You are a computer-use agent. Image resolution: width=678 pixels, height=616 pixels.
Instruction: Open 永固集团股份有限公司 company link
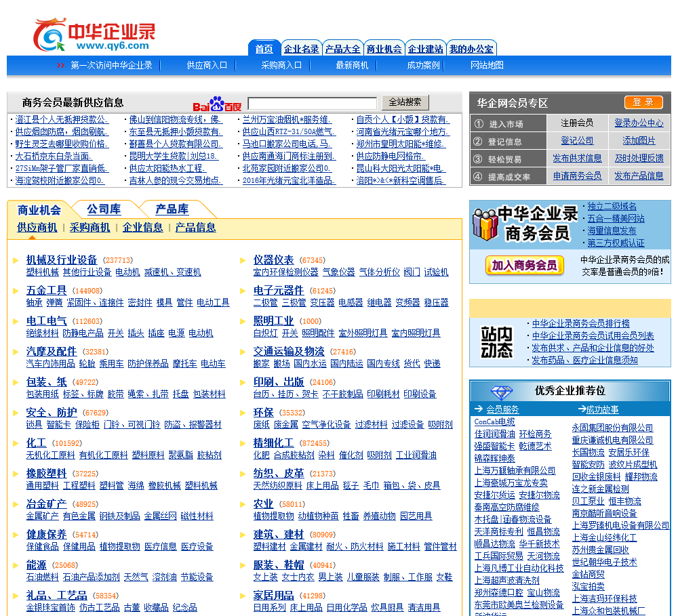click(613, 428)
